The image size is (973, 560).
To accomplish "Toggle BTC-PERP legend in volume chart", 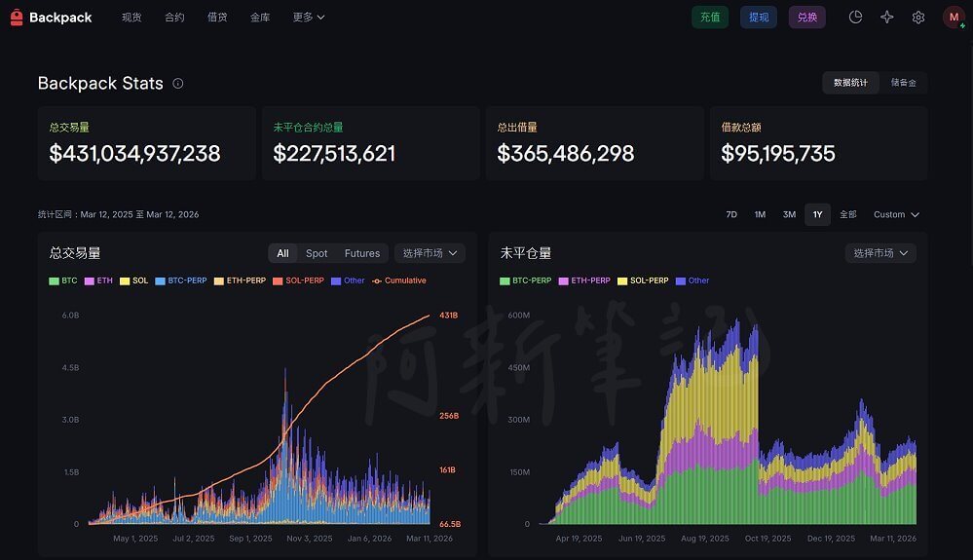I will point(181,280).
